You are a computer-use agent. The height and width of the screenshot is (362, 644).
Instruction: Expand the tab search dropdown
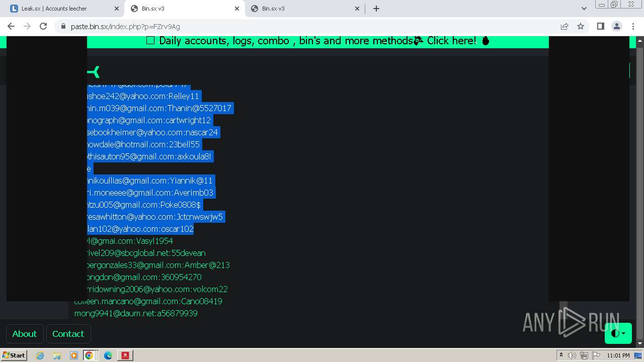coord(584,9)
